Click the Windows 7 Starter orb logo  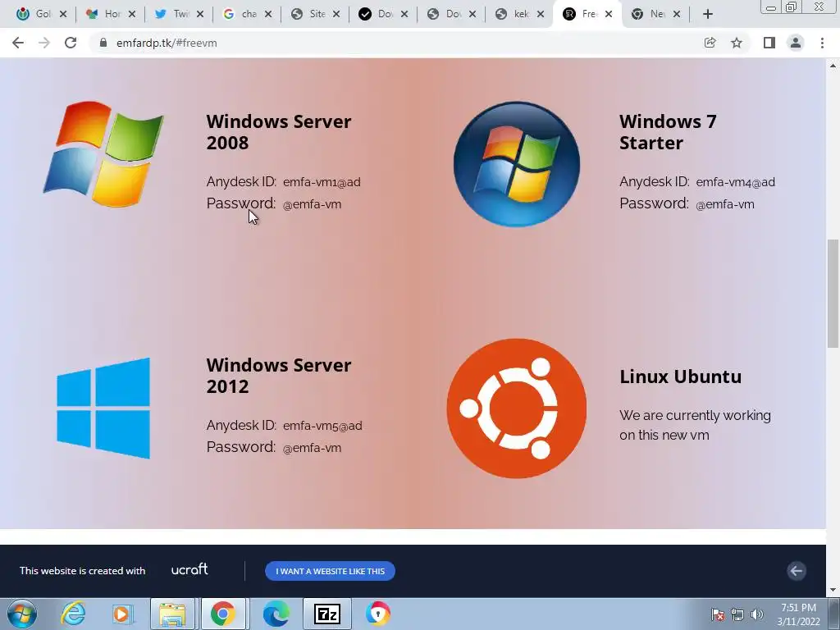point(517,164)
